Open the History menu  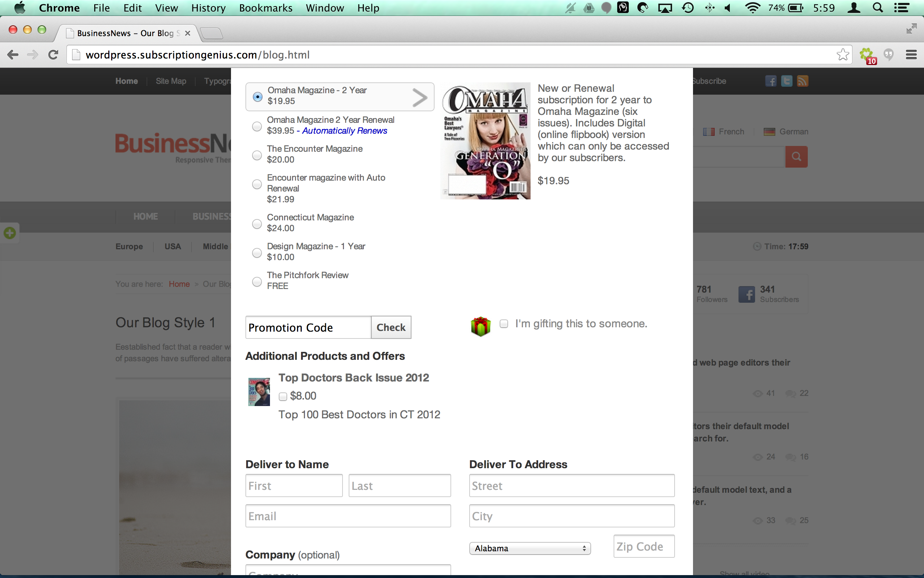tap(209, 8)
